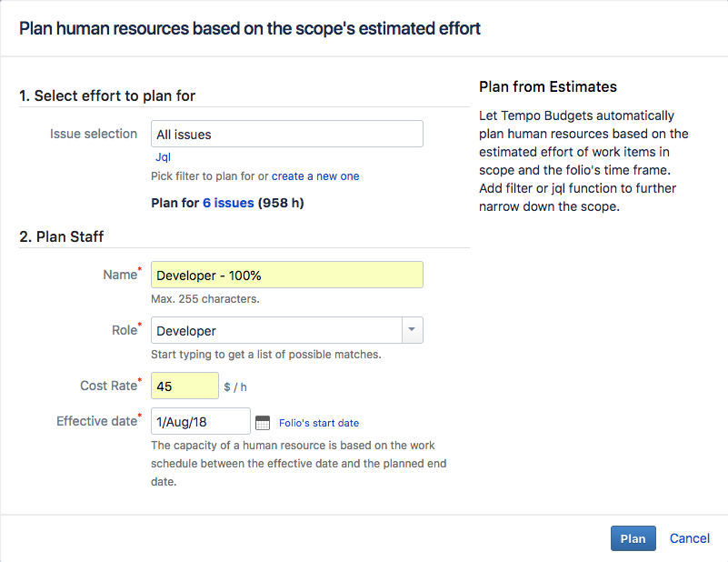The image size is (728, 562).
Task: Open the Role dropdown arrow
Action: (x=413, y=330)
